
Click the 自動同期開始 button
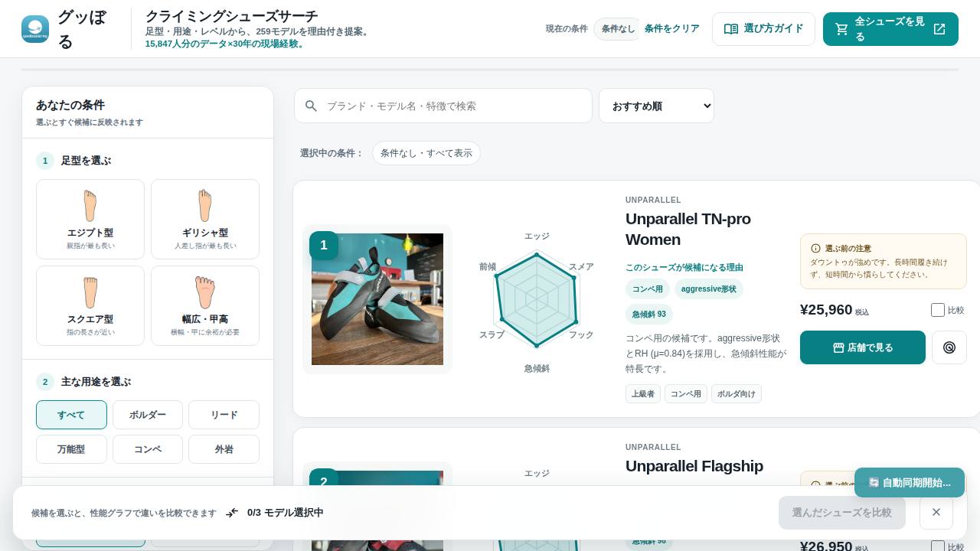point(910,483)
